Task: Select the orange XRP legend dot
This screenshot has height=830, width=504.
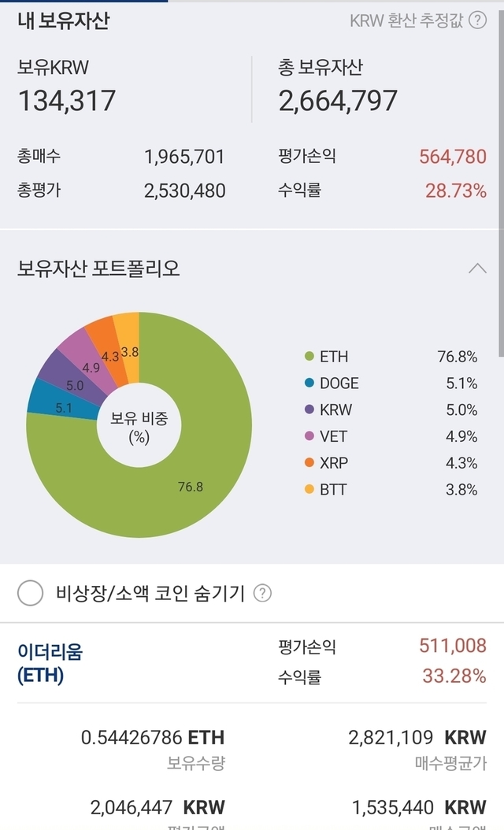Action: [x=309, y=463]
